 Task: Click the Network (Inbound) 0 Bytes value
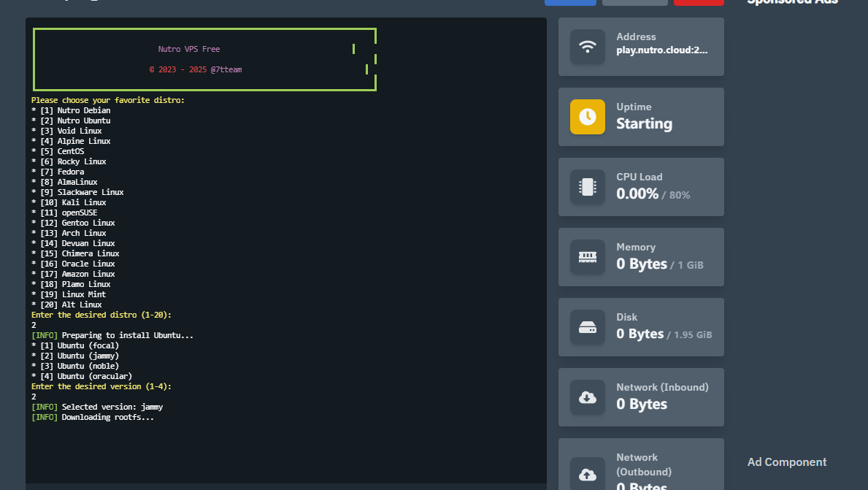pyautogui.click(x=641, y=404)
